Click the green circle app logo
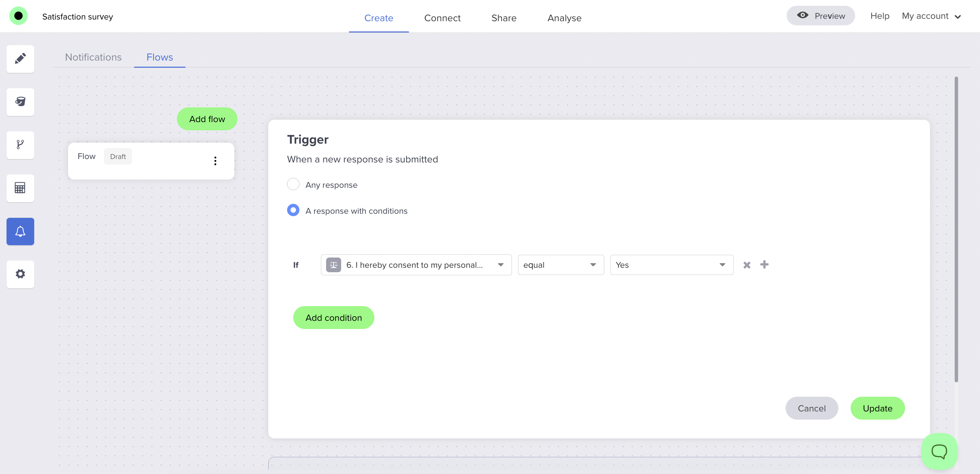The image size is (980, 474). 18,16
